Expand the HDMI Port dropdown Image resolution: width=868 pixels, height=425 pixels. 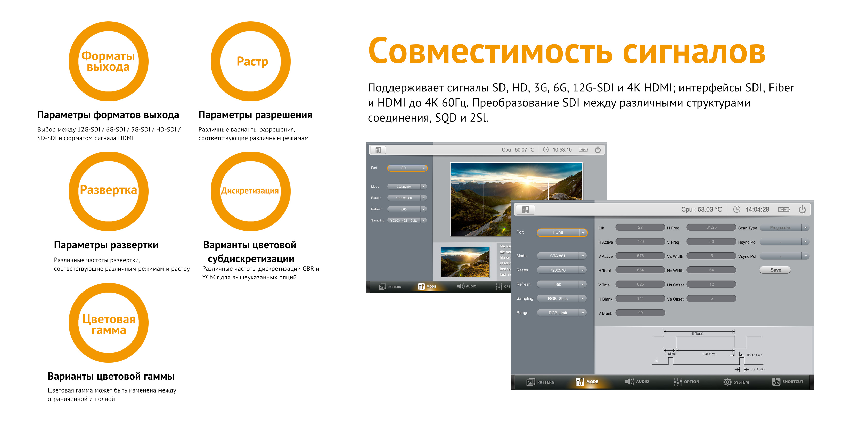coord(562,232)
